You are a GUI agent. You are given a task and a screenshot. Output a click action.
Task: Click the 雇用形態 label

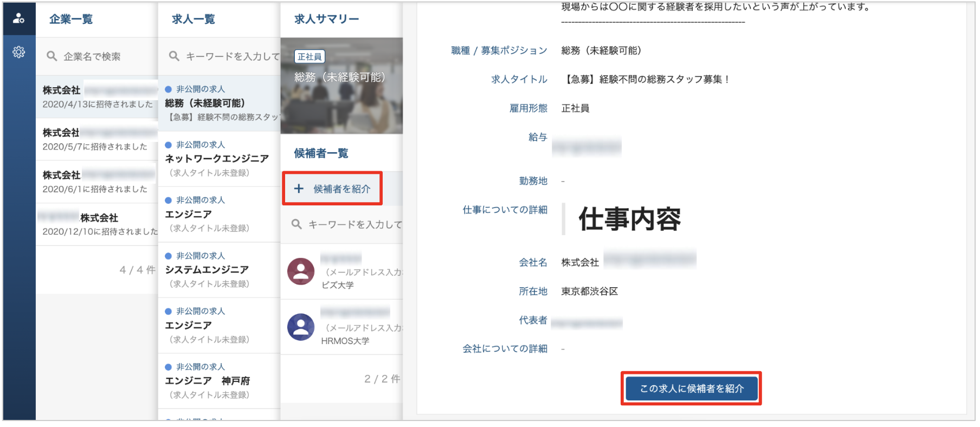pyautogui.click(x=528, y=108)
